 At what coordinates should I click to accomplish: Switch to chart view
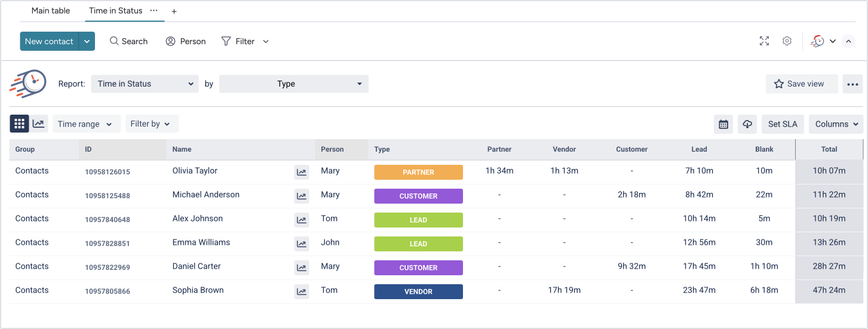(38, 124)
